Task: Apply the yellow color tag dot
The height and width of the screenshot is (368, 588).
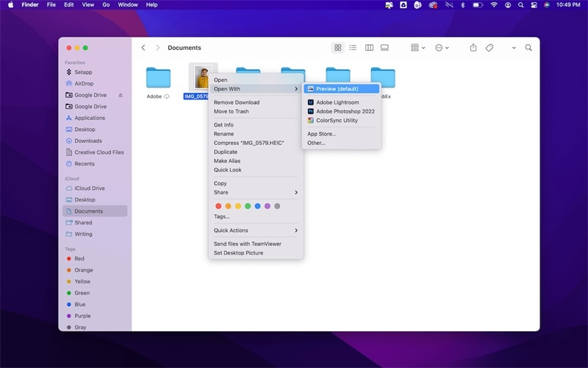Action: [x=237, y=206]
